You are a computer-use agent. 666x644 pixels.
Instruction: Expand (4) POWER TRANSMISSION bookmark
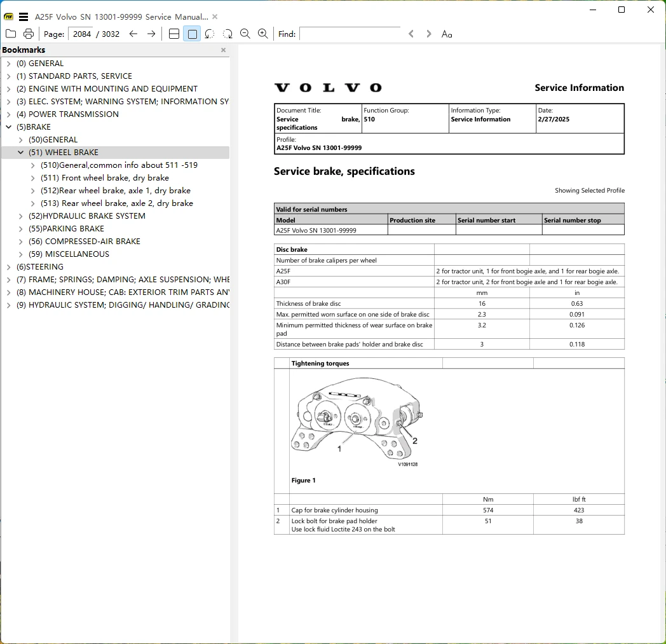(x=8, y=114)
